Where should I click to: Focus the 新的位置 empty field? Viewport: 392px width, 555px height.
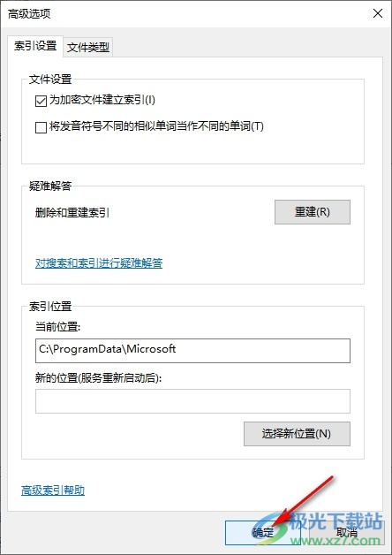tap(192, 401)
